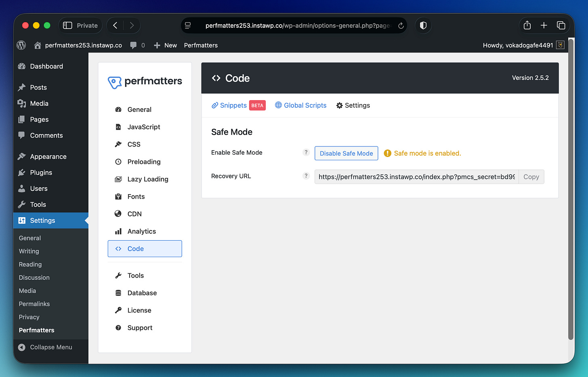Click the Preloading clock icon
The width and height of the screenshot is (588, 377).
coord(118,161)
